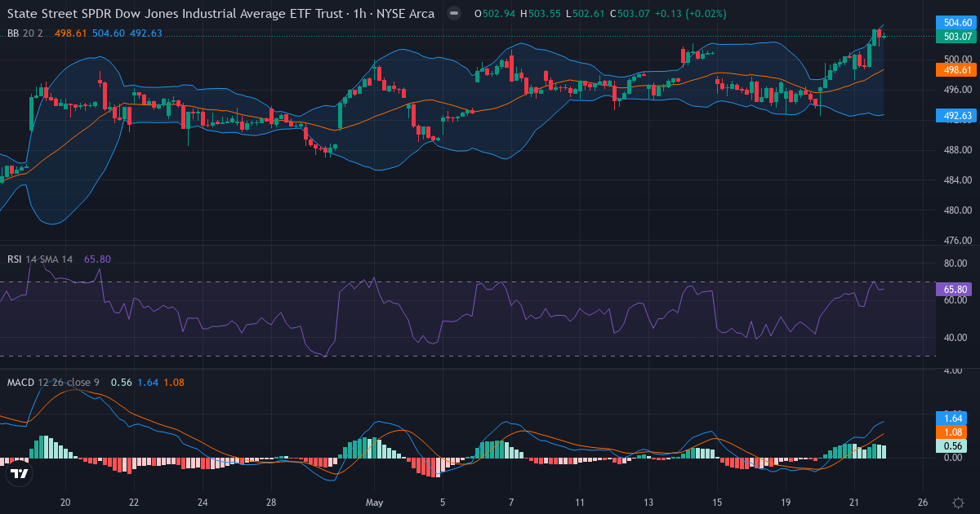Click the change value +0.13 (+0.02%)
Screen dimensions: 980x514
[690, 14]
